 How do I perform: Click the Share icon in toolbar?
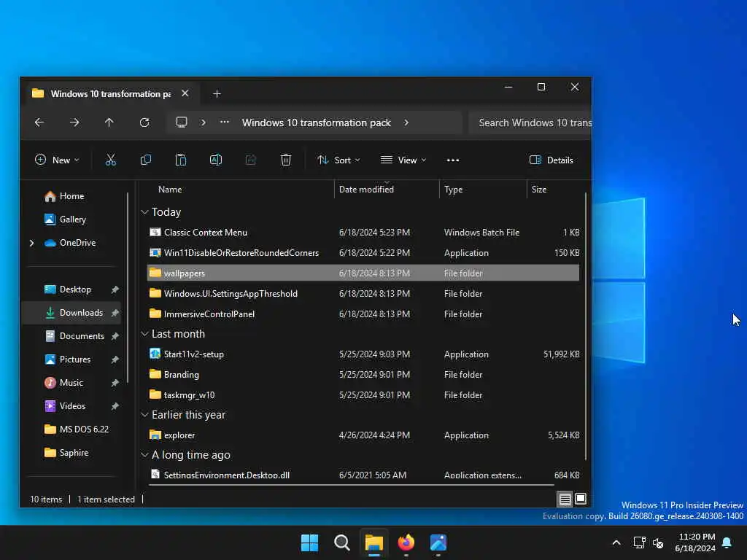coord(251,160)
